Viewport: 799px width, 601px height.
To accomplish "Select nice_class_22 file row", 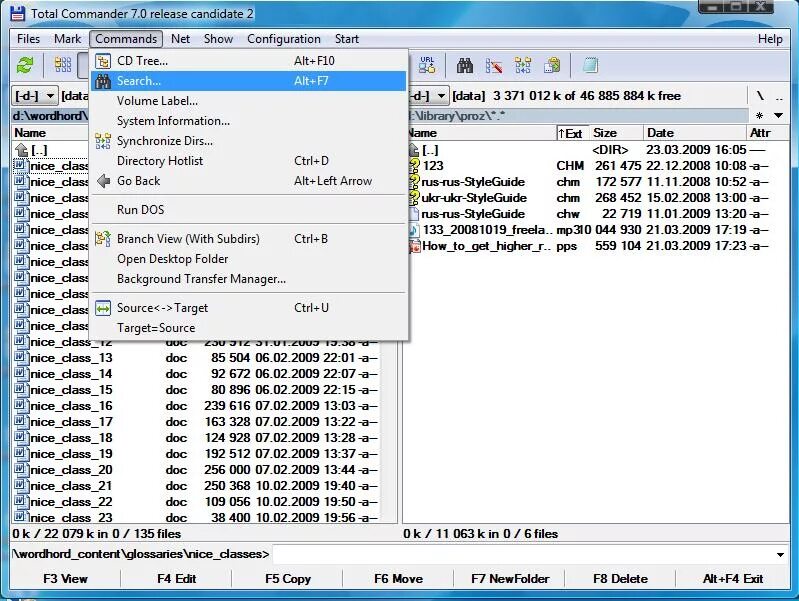I will click(x=196, y=502).
